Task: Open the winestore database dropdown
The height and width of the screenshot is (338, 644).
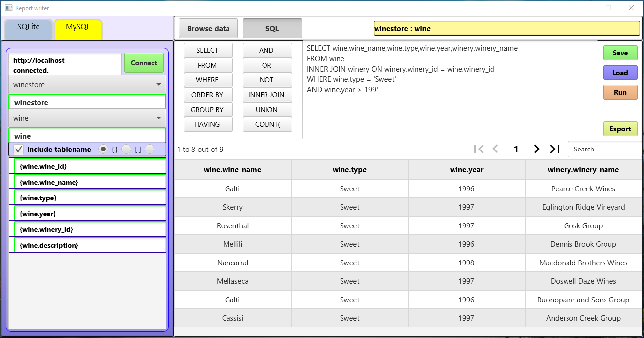Action: (87, 85)
